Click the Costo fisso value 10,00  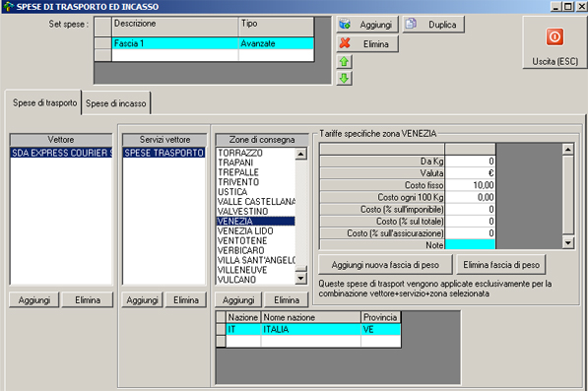point(470,185)
